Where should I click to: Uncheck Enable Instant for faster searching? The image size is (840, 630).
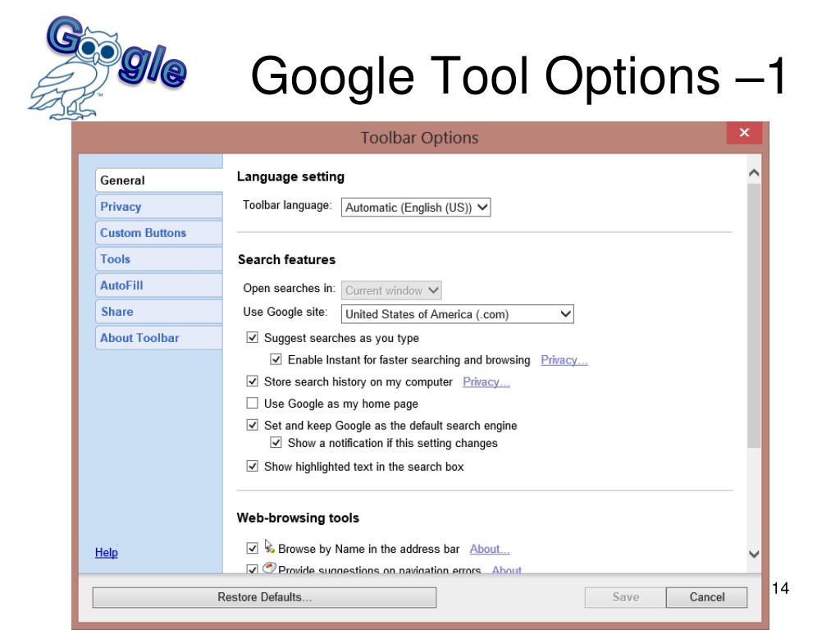pos(276,359)
